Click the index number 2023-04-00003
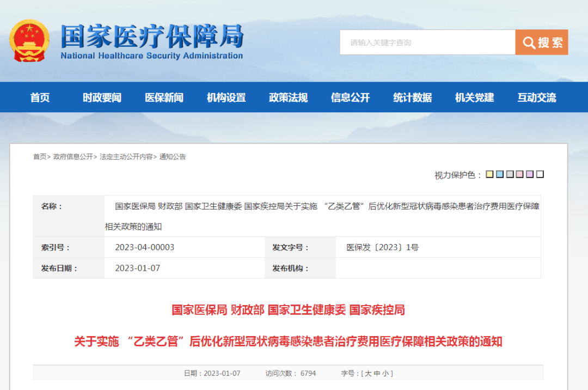 point(144,247)
